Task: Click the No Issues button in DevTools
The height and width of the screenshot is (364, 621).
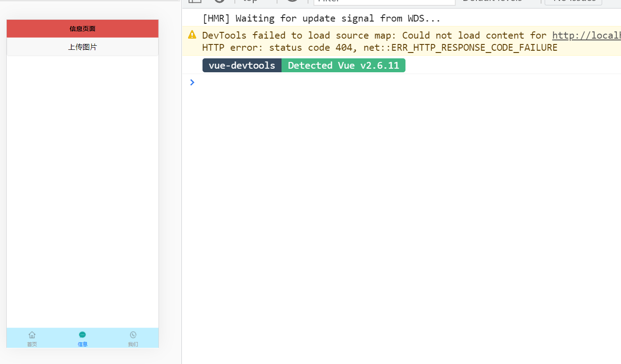Action: 573,1
